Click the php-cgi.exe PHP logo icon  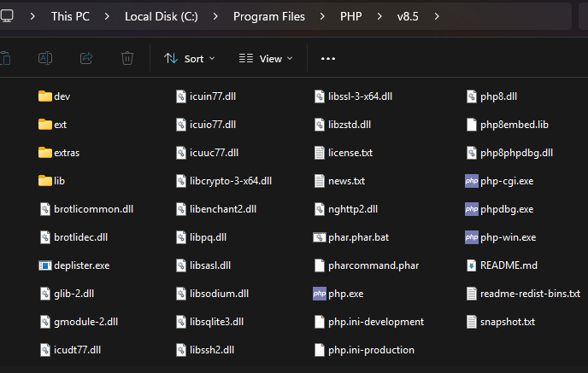[x=472, y=181]
